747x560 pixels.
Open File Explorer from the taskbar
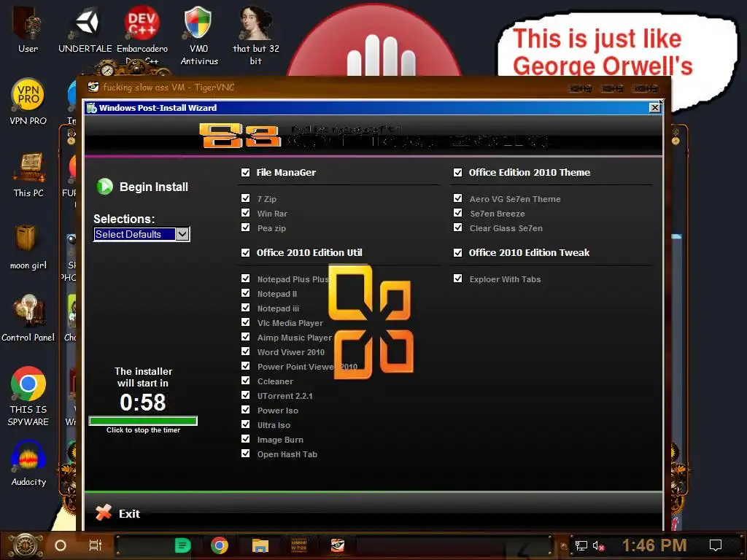260,545
